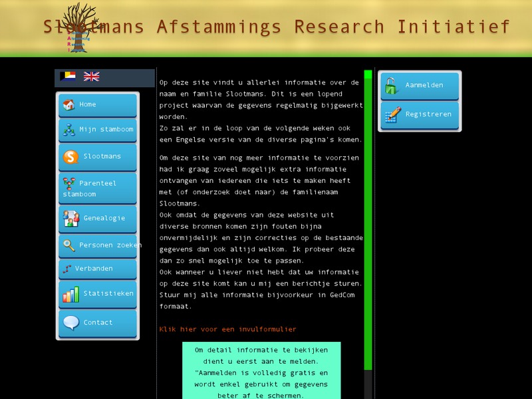The width and height of the screenshot is (532, 399).
Task: Switch language with the Belgian flag
Action: click(66, 76)
